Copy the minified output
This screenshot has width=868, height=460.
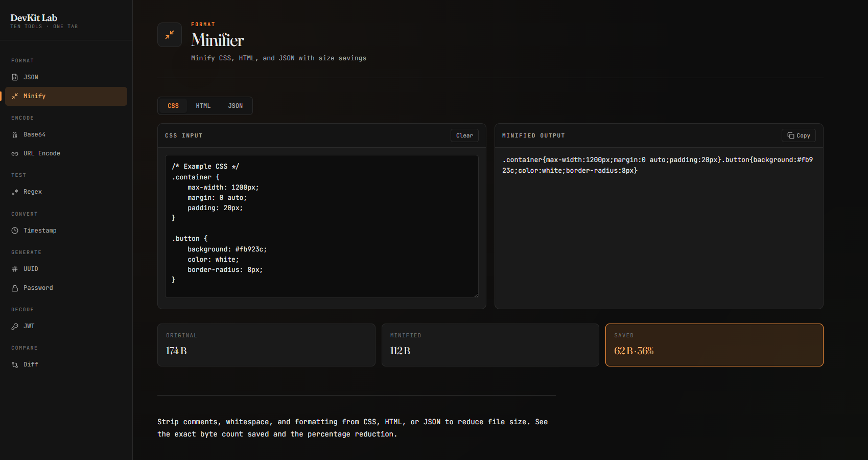799,135
